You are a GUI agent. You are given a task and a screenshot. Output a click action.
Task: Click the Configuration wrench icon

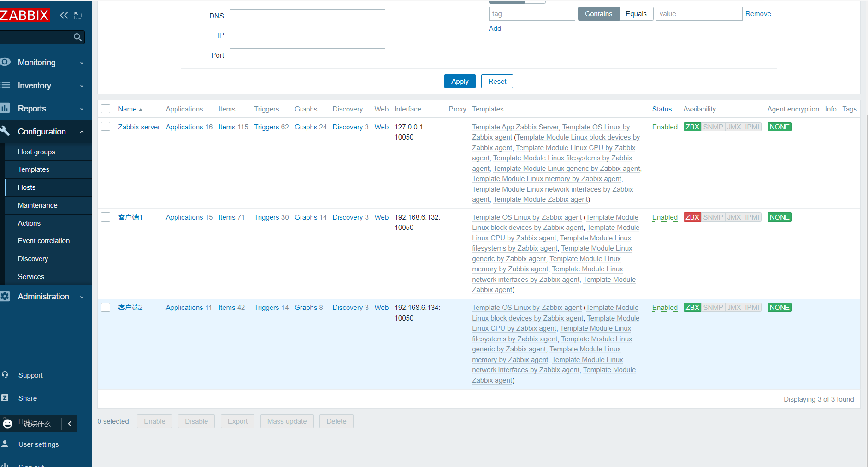point(5,131)
